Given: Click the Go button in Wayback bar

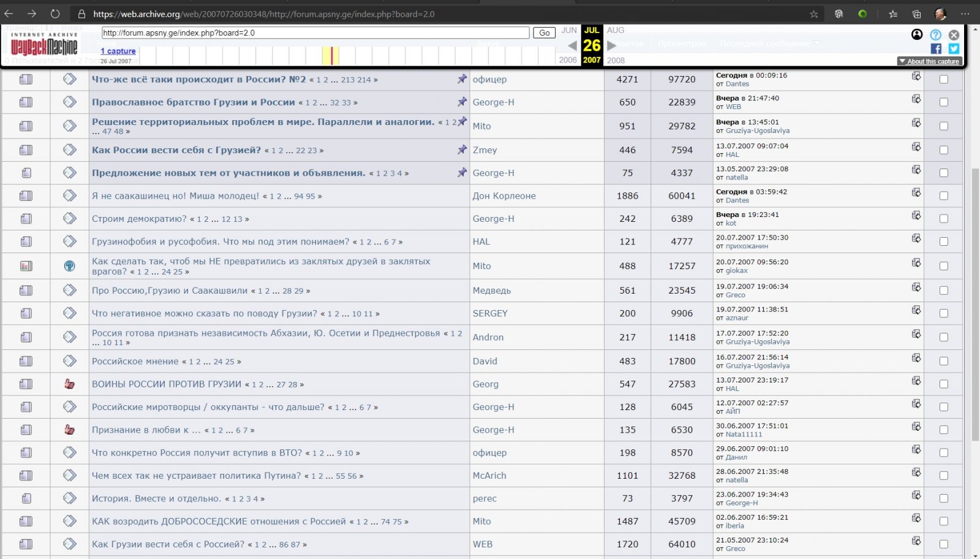Looking at the screenshot, I should (x=544, y=33).
